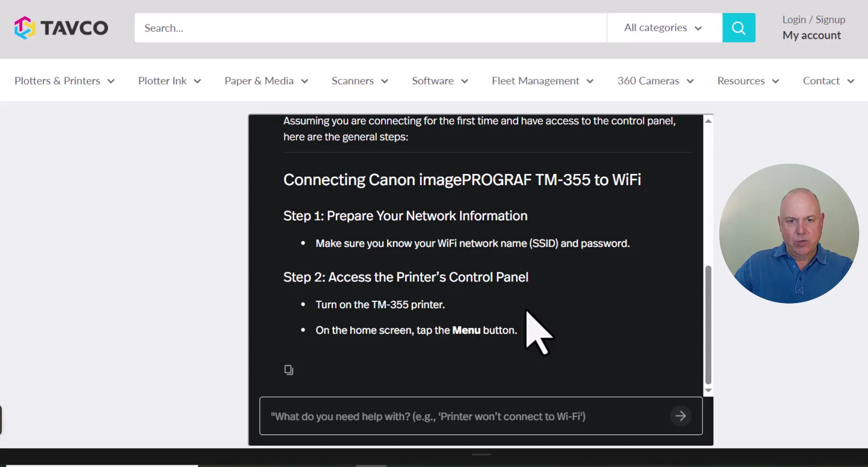The image size is (868, 467).
Task: Copy the chat response with copy icon
Action: pyautogui.click(x=288, y=370)
